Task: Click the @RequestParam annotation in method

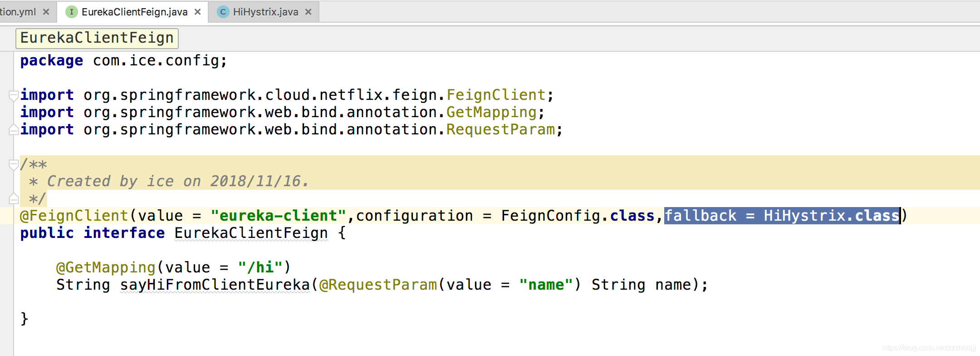Action: [378, 285]
